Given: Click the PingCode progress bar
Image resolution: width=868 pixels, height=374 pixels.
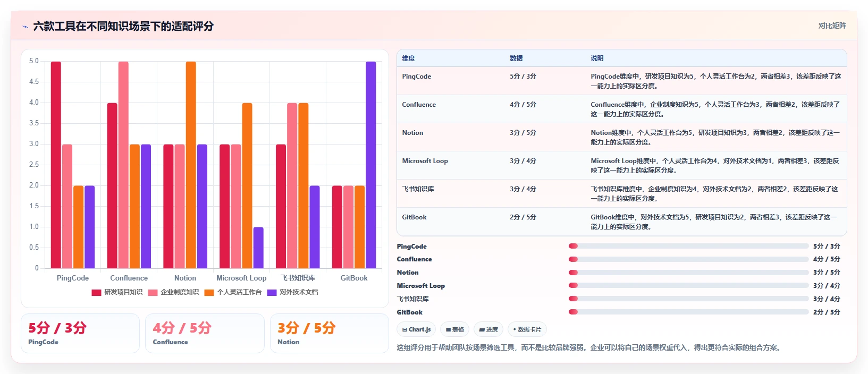Looking at the screenshot, I should point(688,246).
